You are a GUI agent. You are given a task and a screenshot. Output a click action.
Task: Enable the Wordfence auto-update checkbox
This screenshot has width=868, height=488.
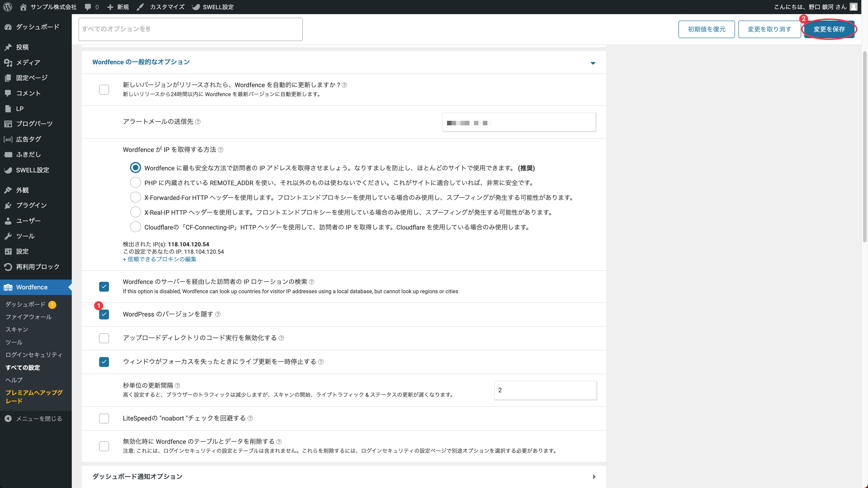point(104,90)
